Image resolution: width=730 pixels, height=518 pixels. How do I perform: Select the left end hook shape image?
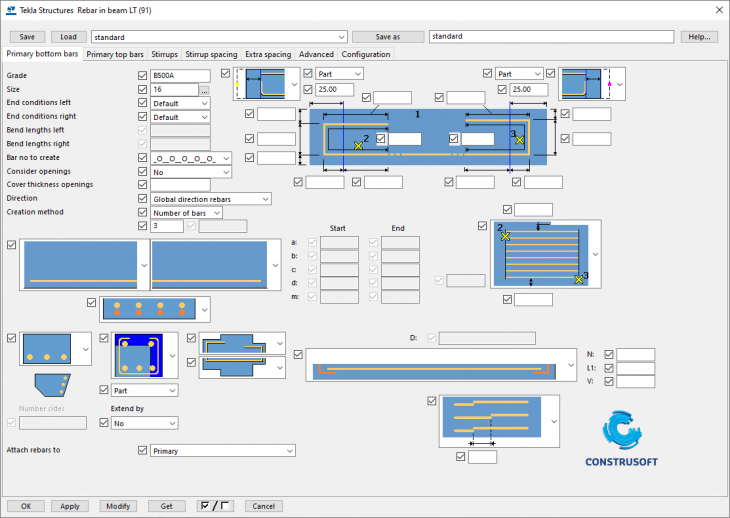265,84
